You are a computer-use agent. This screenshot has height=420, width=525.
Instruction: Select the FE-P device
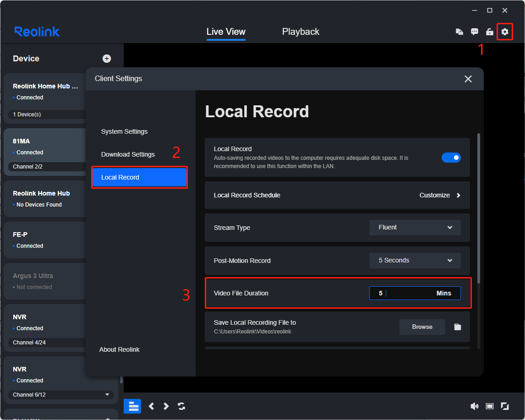(45, 240)
